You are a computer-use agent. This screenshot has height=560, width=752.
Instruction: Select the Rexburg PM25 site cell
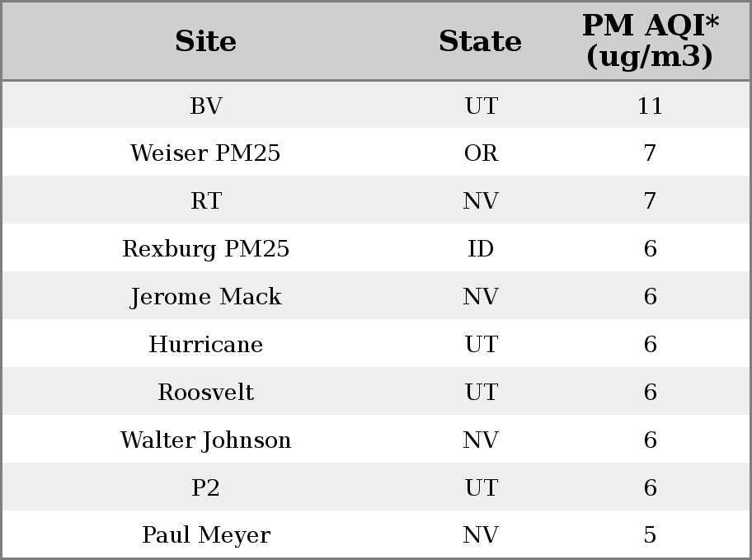(206, 249)
